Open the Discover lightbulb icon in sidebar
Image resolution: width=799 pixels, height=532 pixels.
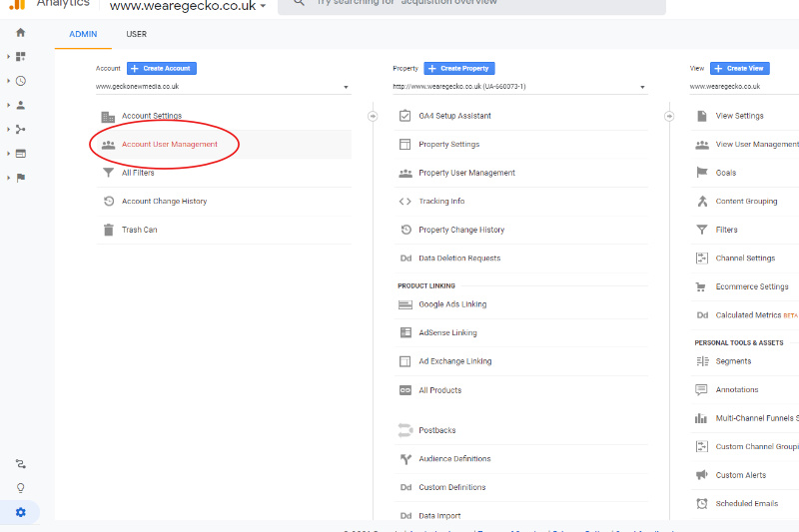pyautogui.click(x=20, y=488)
